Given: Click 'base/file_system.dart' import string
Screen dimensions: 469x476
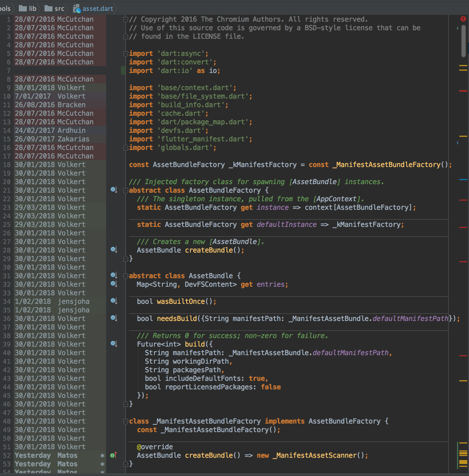Looking at the screenshot, I should click(203, 96).
